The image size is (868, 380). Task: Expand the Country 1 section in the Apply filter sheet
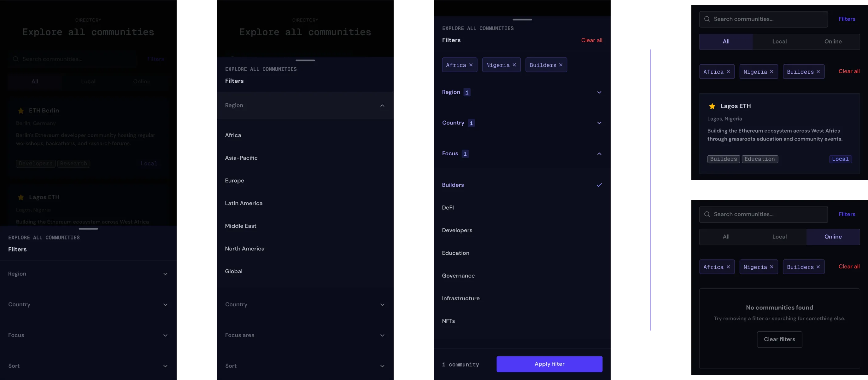[522, 123]
